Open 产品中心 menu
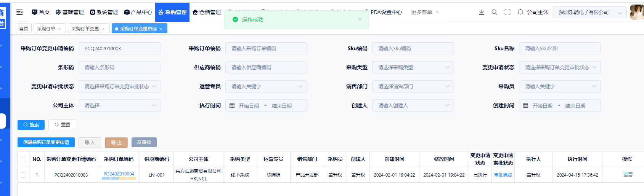This screenshot has height=196, width=644. click(x=138, y=12)
